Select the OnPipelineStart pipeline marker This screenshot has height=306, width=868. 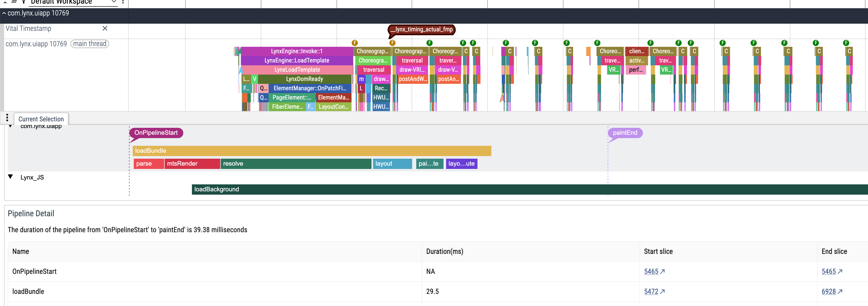coord(156,133)
